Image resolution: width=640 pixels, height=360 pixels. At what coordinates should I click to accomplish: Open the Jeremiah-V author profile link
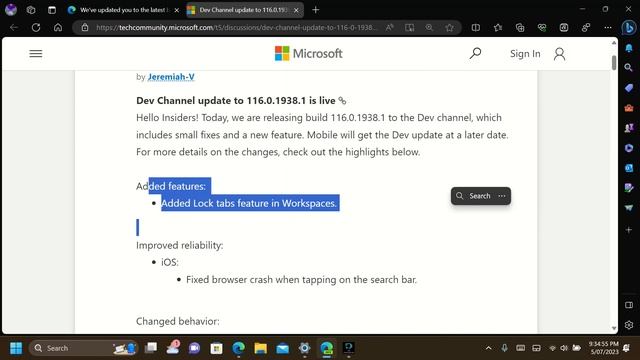click(171, 77)
